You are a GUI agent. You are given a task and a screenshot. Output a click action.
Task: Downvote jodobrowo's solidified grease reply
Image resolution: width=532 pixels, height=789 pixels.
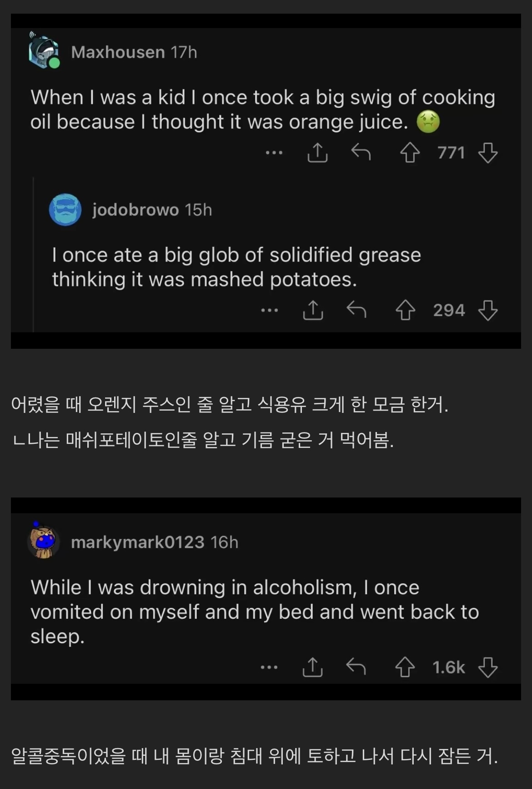[488, 311]
